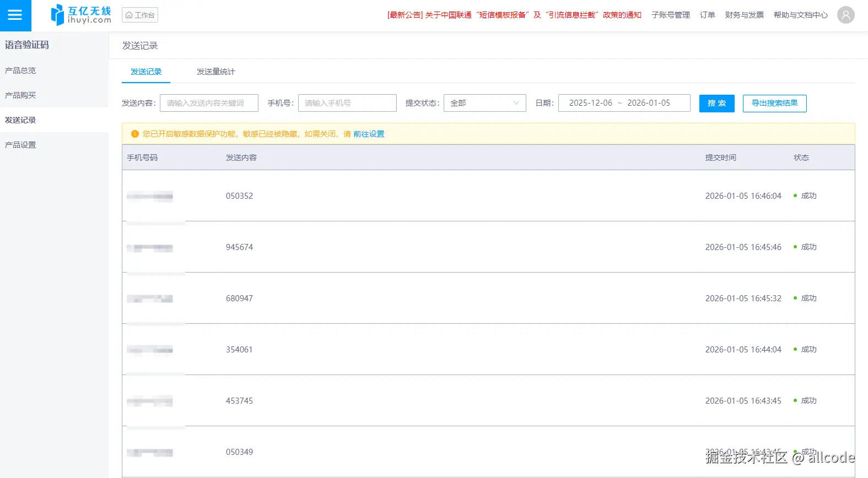
Task: Click timestamp 2026-01-05 16:44:04
Action: click(x=743, y=350)
